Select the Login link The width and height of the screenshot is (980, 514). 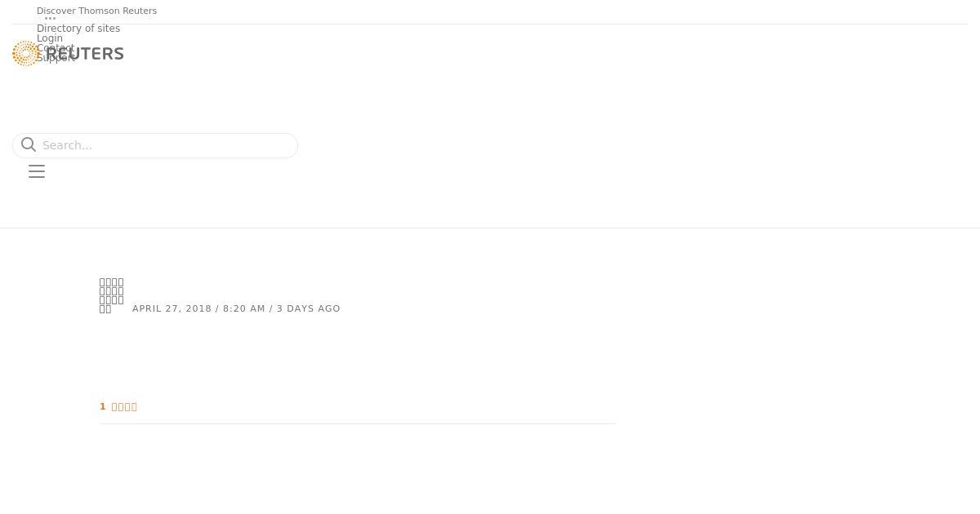[50, 38]
